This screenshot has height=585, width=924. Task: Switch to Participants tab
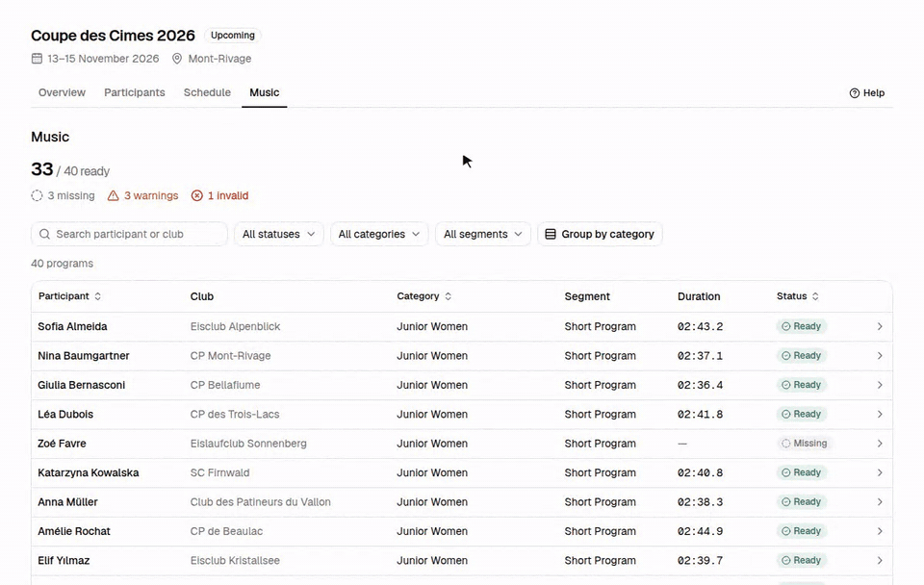point(135,92)
